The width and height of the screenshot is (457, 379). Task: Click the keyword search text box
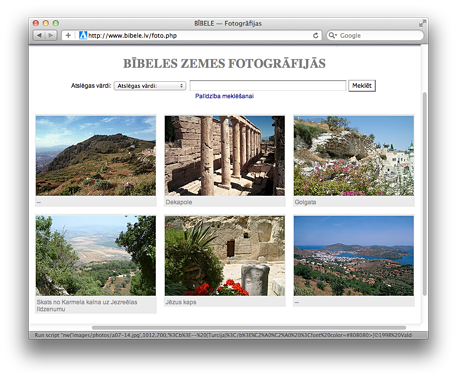[x=268, y=86]
